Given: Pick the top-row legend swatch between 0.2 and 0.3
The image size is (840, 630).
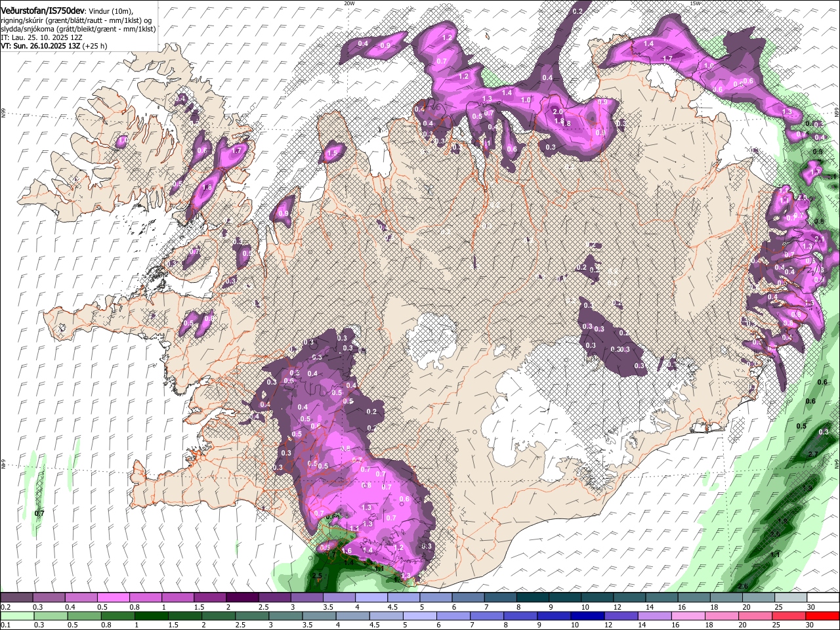Looking at the screenshot, I should coord(16,598).
